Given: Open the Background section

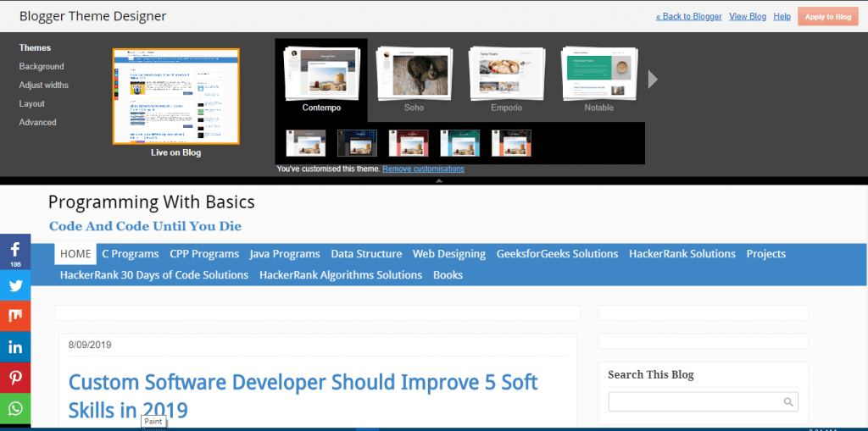Looking at the screenshot, I should (42, 66).
